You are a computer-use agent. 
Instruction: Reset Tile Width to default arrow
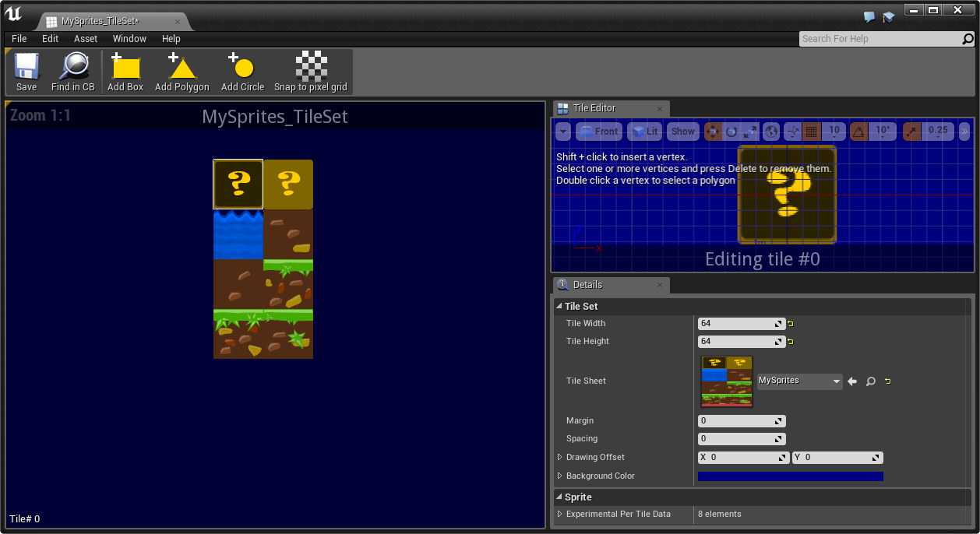791,323
